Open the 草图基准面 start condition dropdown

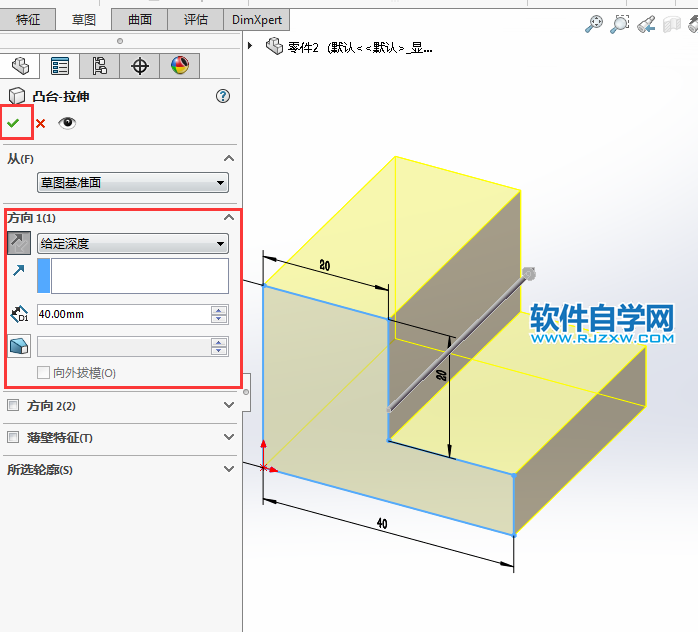[133, 182]
